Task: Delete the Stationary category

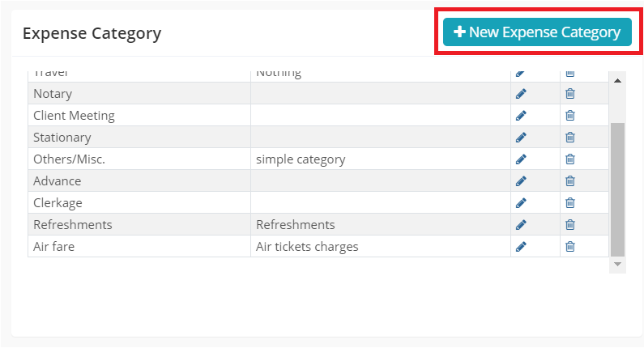Action: 569,138
